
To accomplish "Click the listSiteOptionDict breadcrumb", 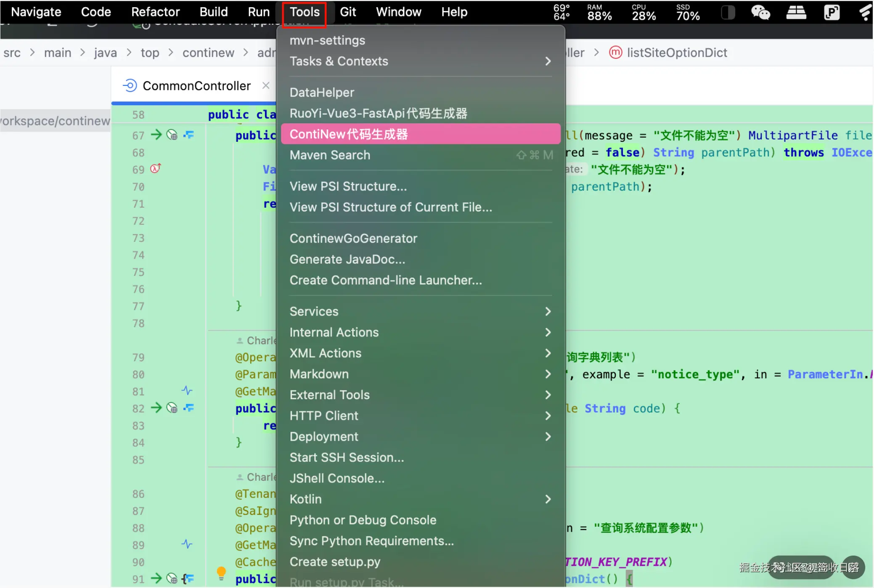I will 676,53.
